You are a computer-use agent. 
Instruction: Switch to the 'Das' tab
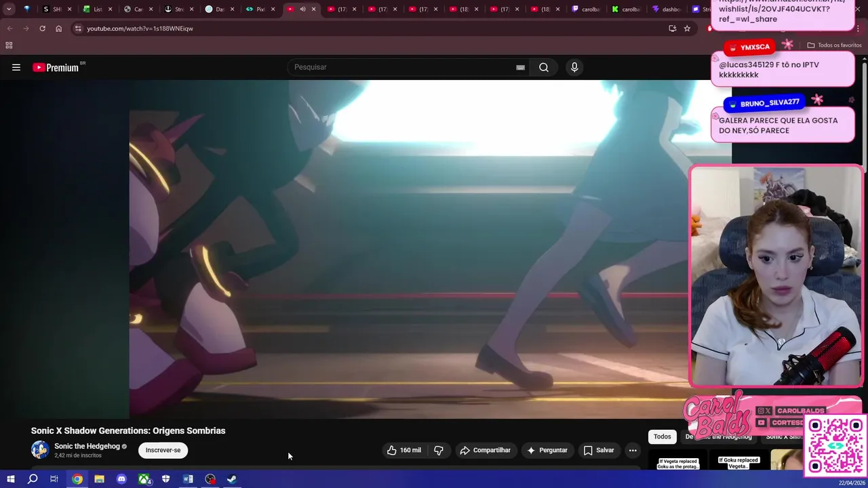point(218,9)
